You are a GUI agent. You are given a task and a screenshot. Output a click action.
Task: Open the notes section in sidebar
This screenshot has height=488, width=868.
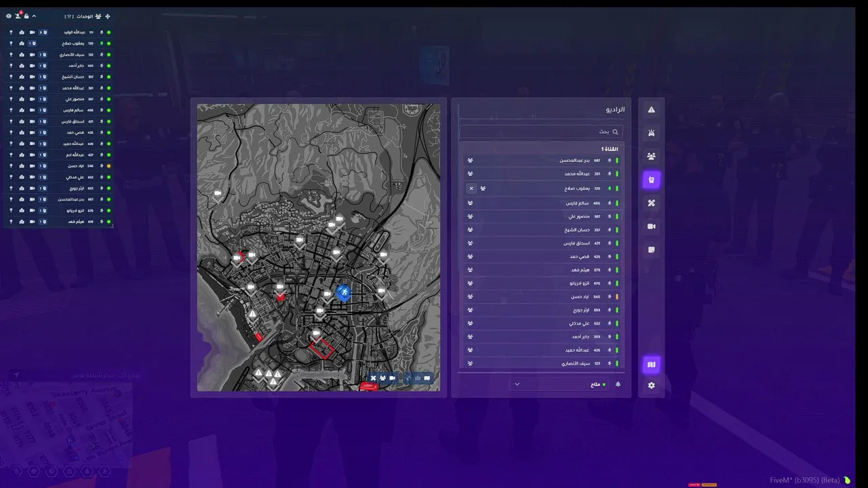pos(652,249)
